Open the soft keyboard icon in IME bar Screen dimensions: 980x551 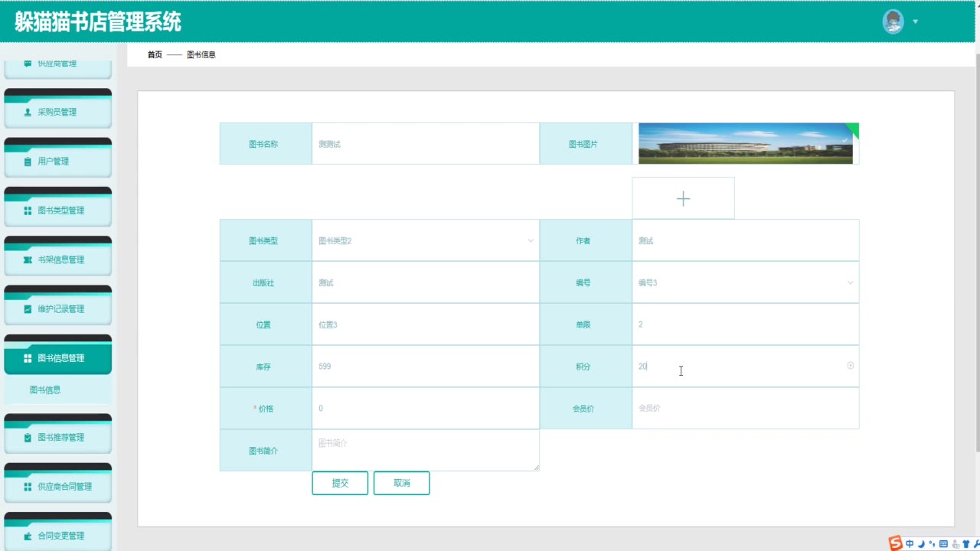[x=942, y=544]
